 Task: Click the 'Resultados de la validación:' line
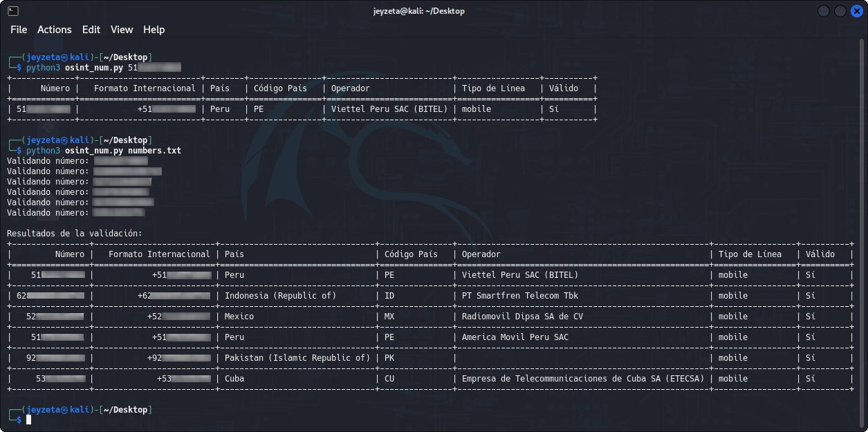(x=75, y=233)
